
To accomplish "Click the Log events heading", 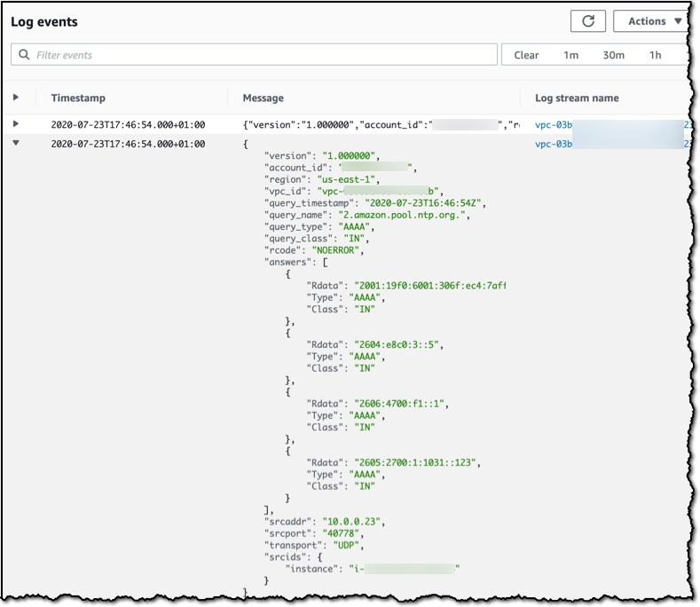I will coord(44,22).
